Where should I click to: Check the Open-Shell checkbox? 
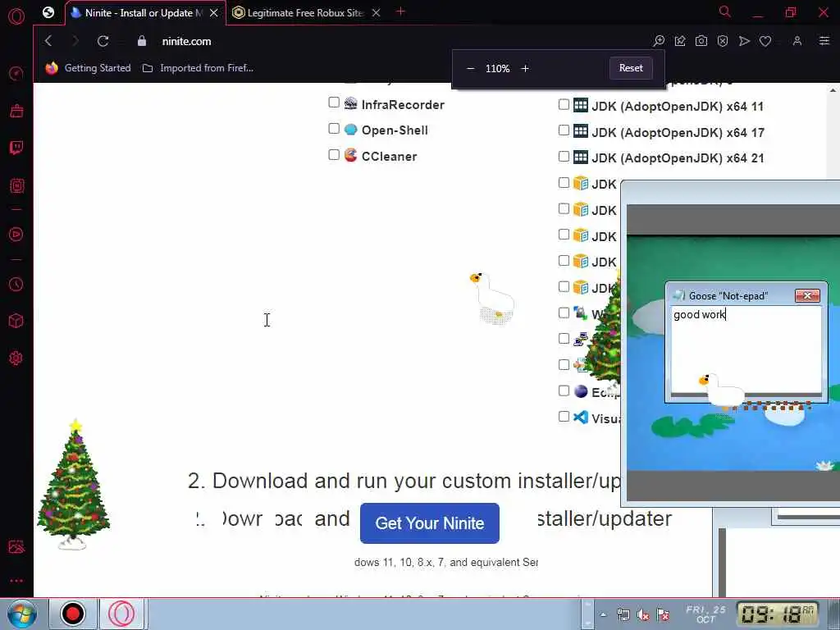point(334,129)
